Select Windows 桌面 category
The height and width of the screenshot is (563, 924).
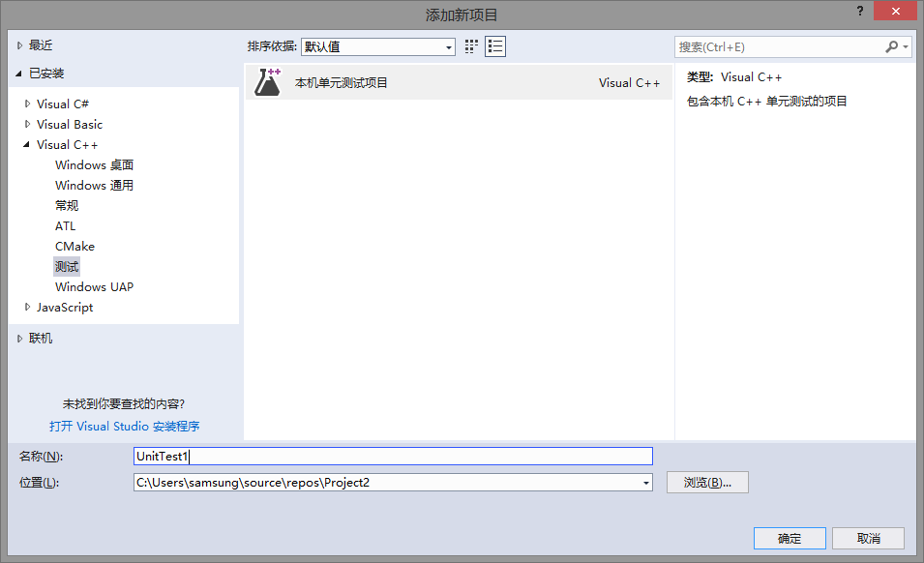click(x=94, y=164)
